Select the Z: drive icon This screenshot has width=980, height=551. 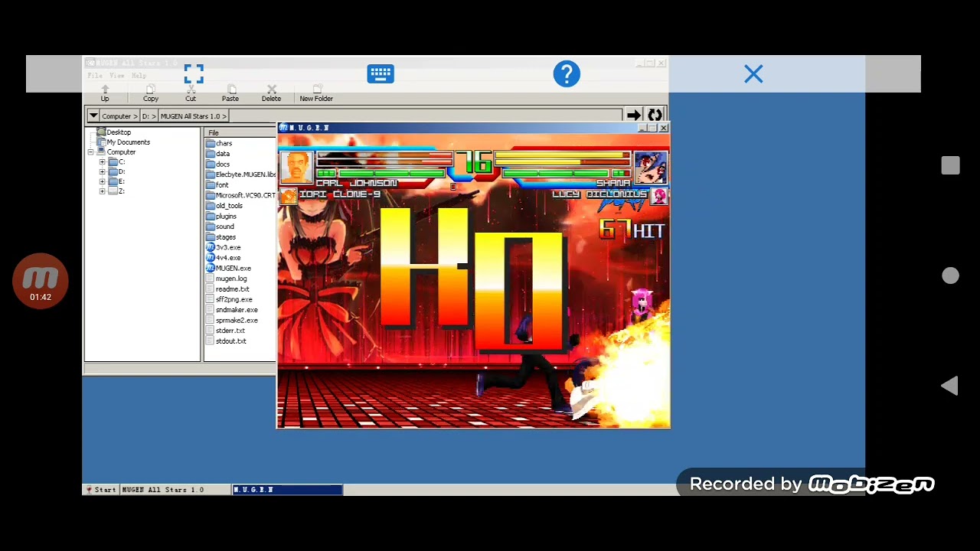click(x=113, y=191)
